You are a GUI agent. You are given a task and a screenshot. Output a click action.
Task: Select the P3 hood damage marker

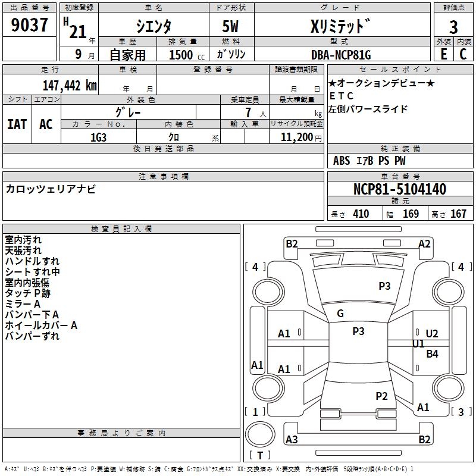[384, 286]
